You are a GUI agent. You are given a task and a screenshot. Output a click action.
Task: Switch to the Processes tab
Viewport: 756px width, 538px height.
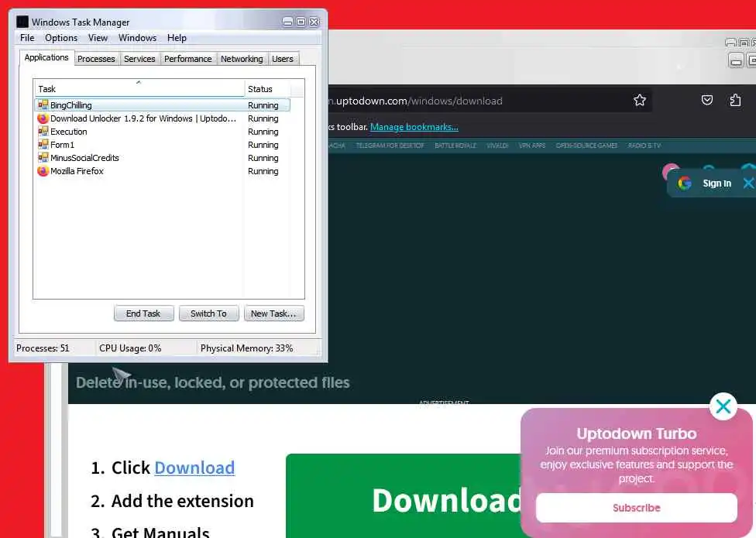tap(96, 59)
